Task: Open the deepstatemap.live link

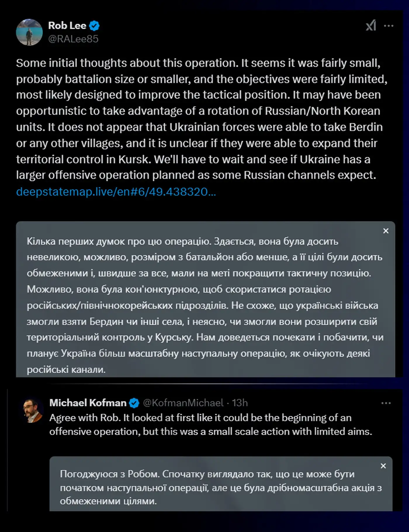Action: click(116, 192)
